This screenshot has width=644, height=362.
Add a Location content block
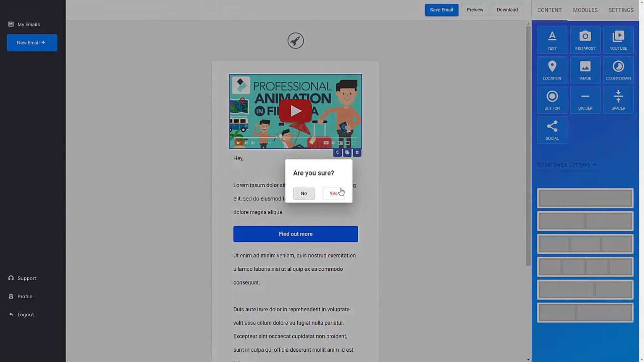(x=552, y=70)
